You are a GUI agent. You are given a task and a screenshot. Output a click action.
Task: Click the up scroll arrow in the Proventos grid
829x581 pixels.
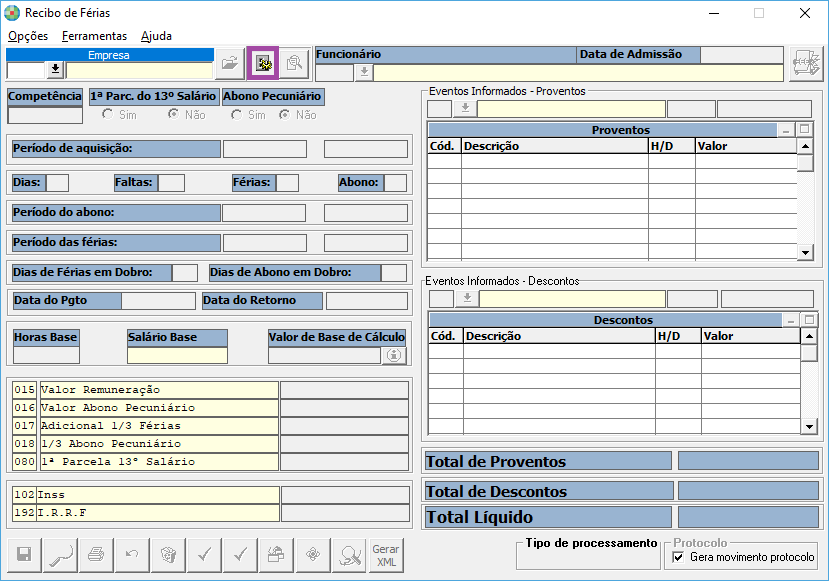805,146
